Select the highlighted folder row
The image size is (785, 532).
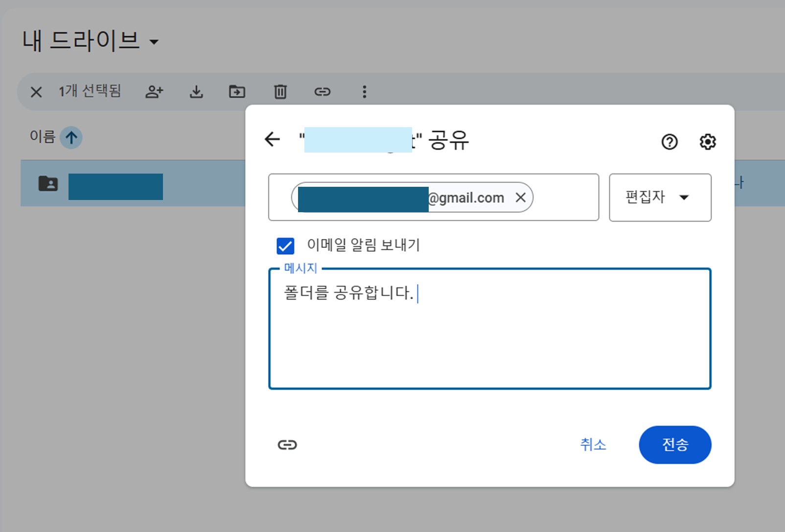pos(116,186)
